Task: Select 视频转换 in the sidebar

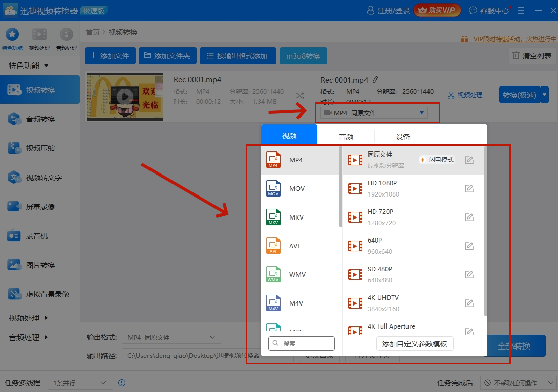Action: 40,90
